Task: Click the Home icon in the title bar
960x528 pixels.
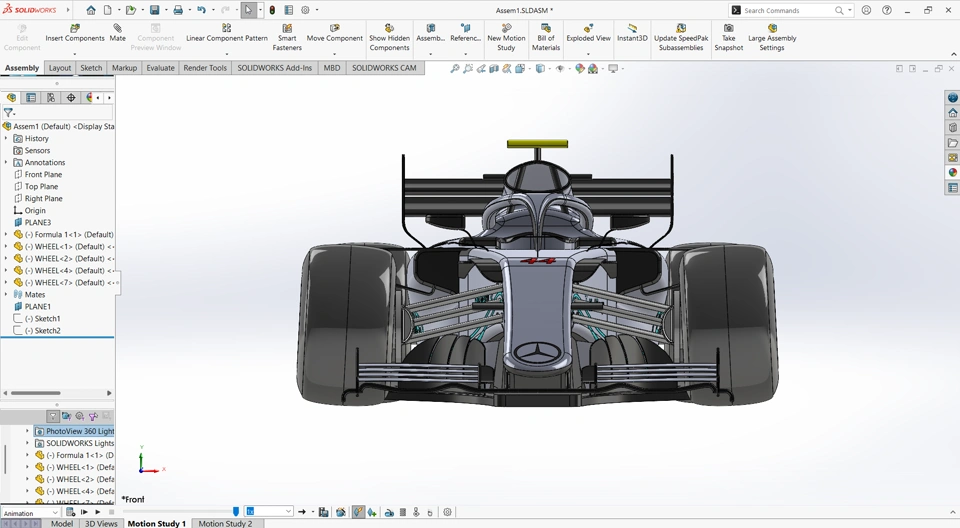Action: 91,10
